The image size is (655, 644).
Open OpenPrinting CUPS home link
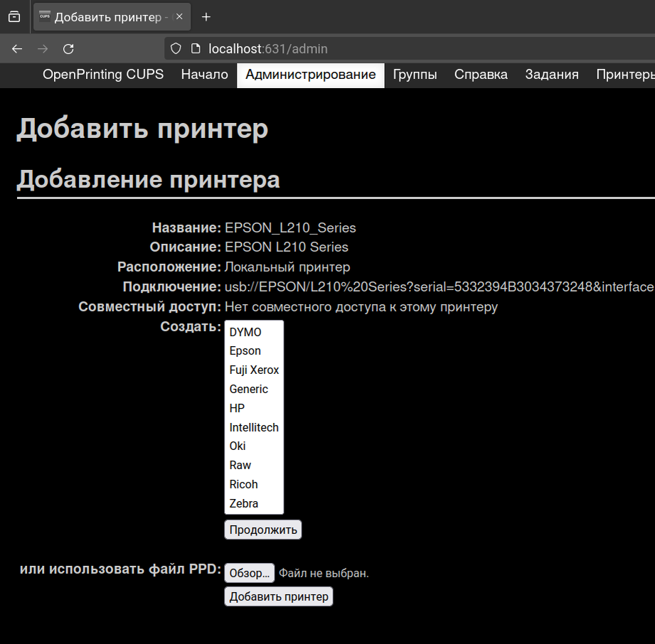(103, 75)
